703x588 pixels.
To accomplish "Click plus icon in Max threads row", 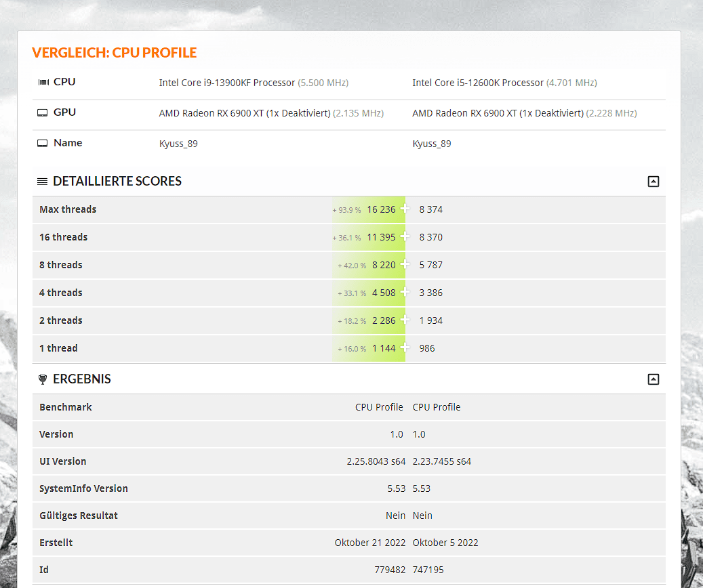I will click(x=405, y=209).
